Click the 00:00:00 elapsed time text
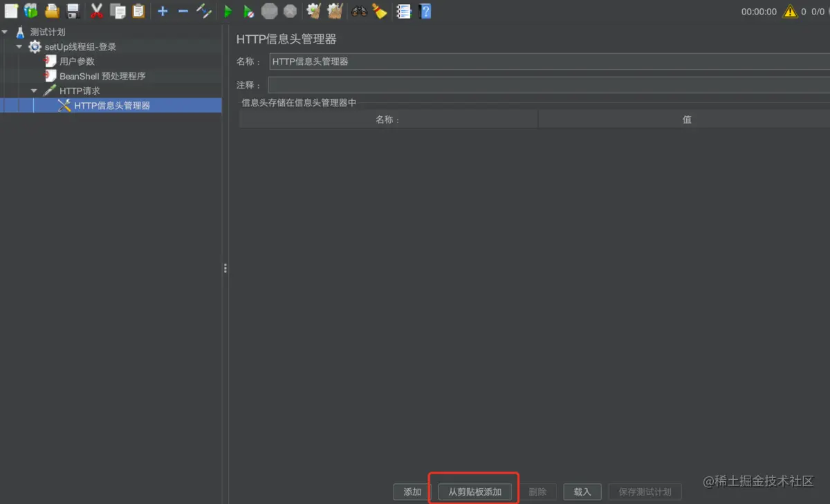 [759, 12]
